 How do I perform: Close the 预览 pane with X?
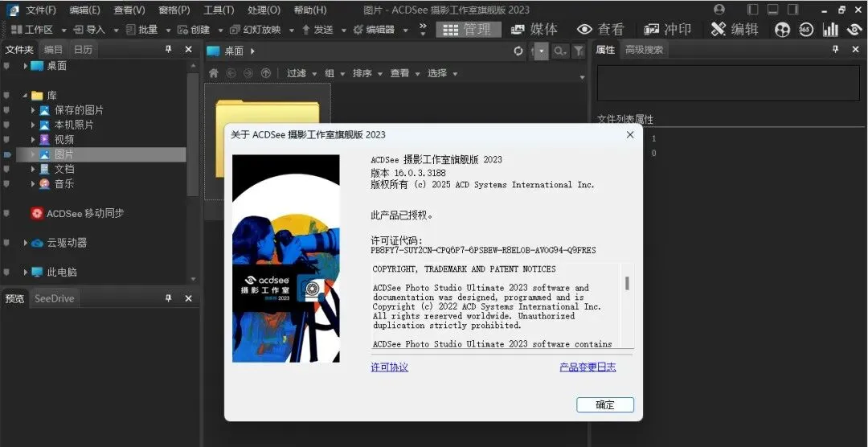pos(188,298)
